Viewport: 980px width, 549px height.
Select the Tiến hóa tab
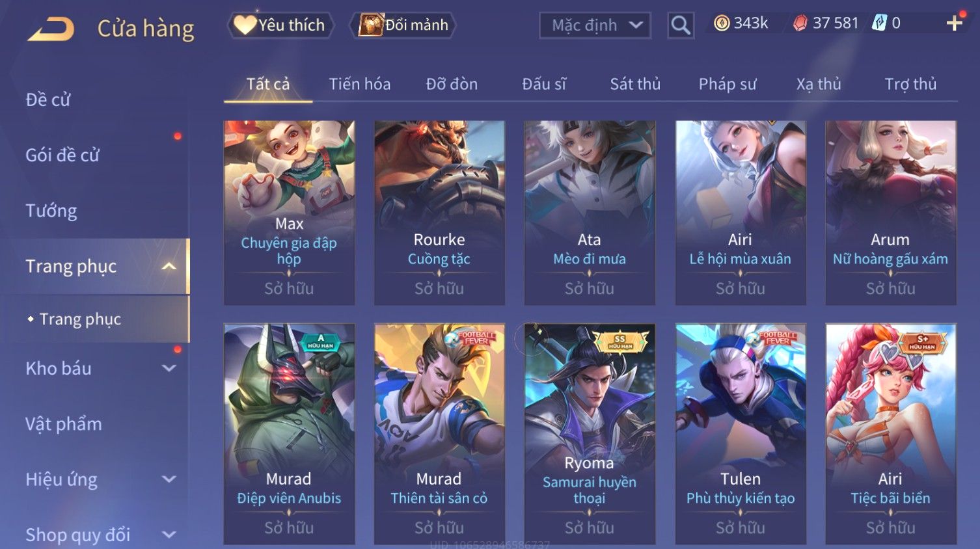tap(360, 84)
